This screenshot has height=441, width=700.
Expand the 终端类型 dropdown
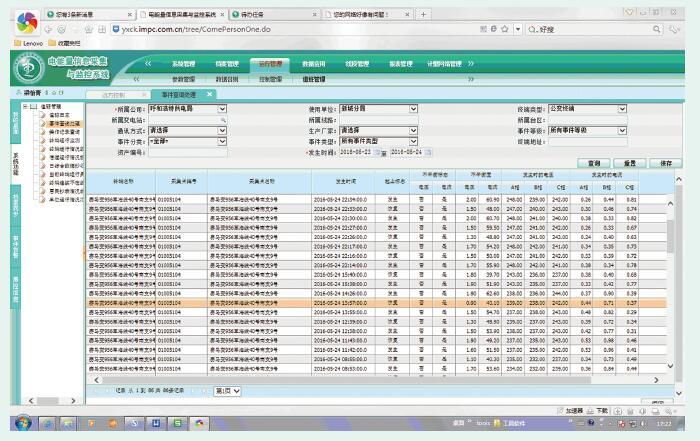pyautogui.click(x=621, y=108)
